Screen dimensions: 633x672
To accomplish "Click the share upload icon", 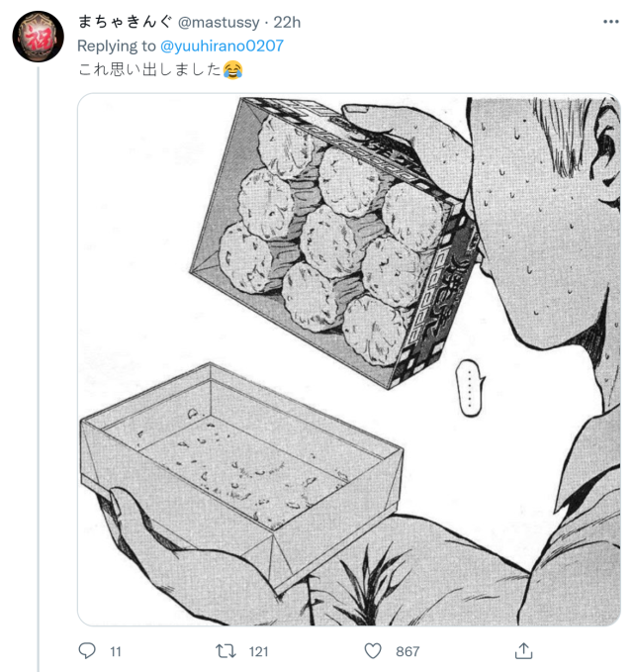I will pos(524,650).
